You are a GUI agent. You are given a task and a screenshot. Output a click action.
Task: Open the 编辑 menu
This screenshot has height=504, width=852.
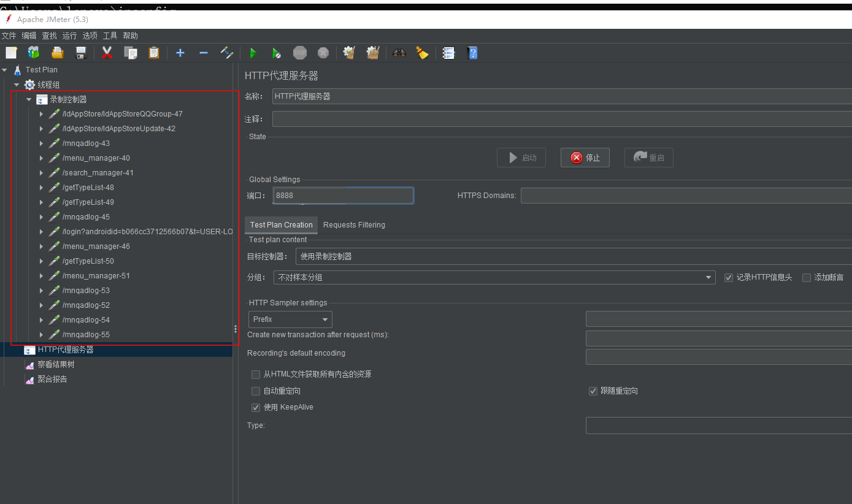[x=29, y=36]
